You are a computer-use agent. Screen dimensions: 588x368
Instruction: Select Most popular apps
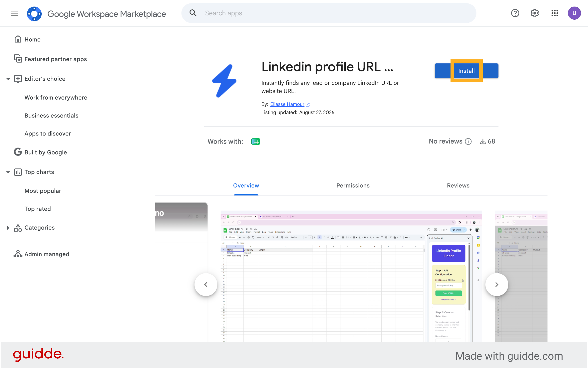point(43,191)
